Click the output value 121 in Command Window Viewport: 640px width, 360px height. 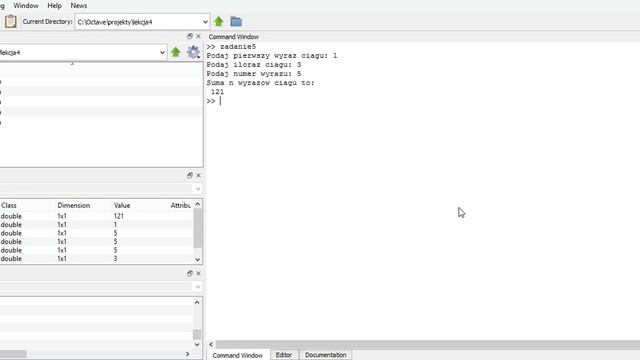tap(218, 92)
